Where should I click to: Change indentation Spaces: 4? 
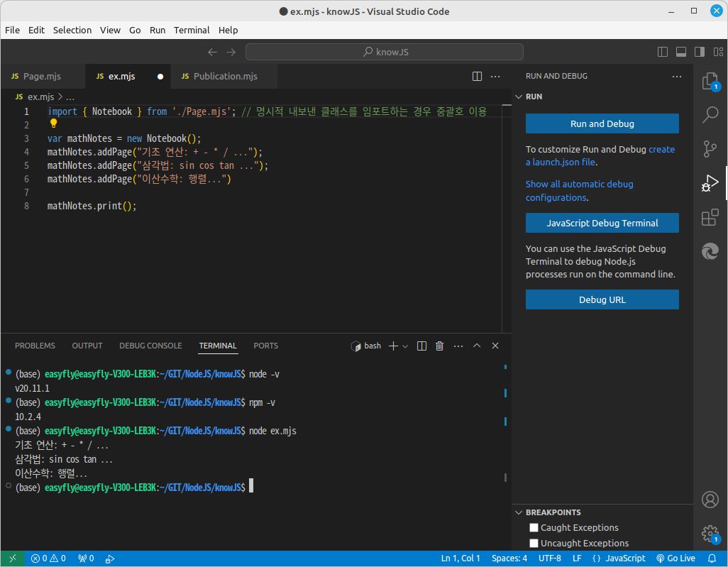pos(509,558)
